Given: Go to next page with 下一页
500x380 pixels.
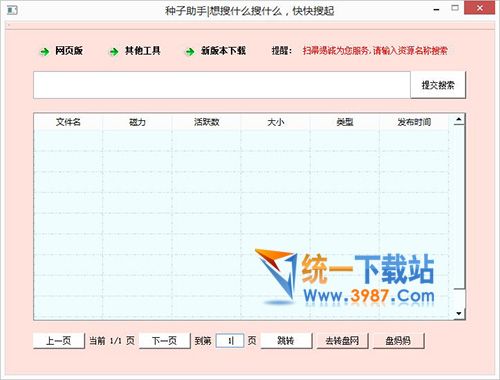Looking at the screenshot, I should click(x=164, y=341).
